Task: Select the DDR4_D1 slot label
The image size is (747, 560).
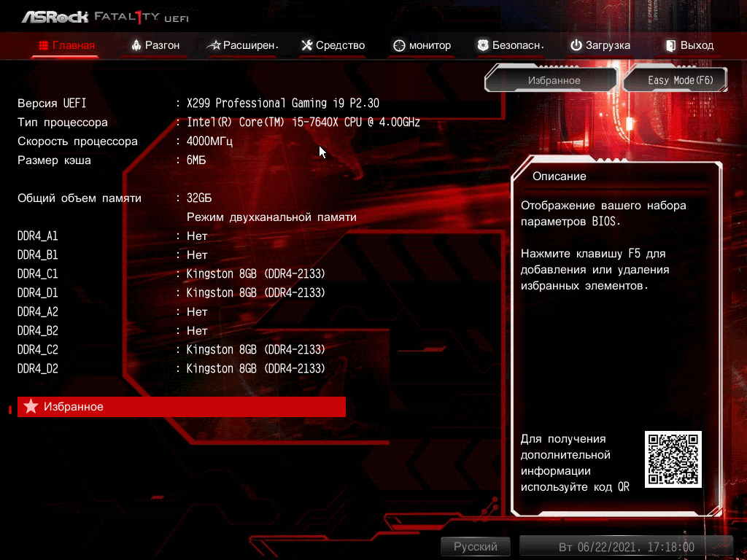Action: point(38,293)
